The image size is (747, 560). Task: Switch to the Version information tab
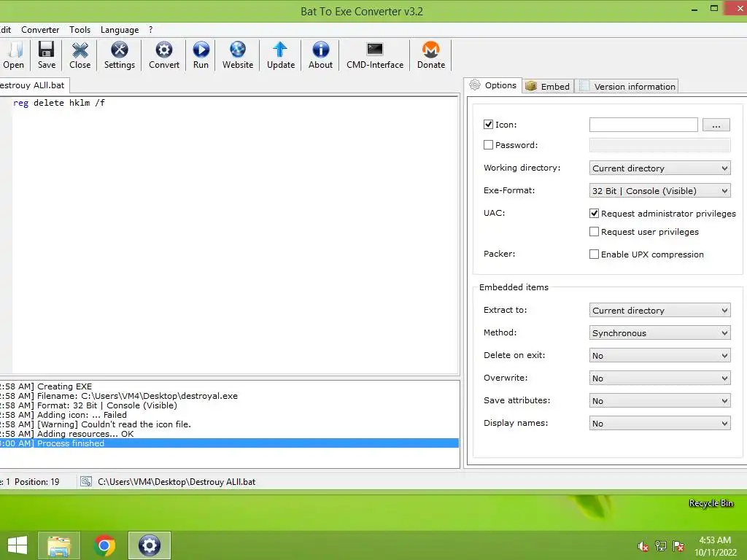[627, 87]
